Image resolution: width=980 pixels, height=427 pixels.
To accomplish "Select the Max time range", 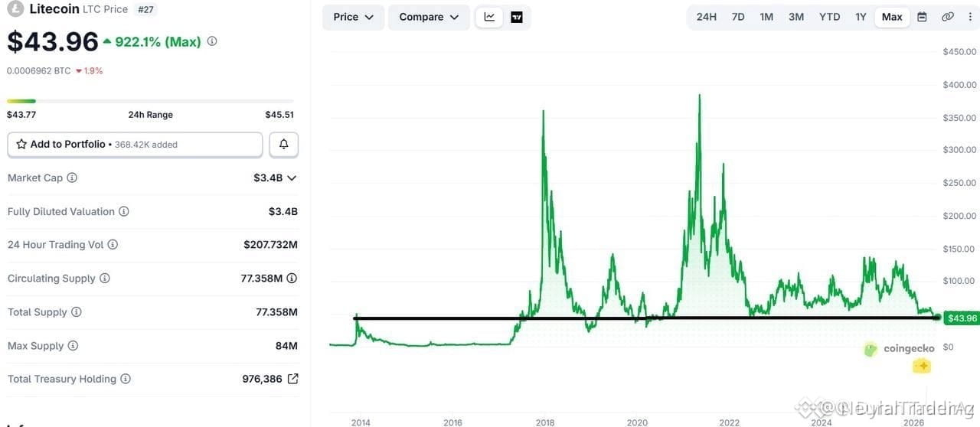I will click(892, 17).
